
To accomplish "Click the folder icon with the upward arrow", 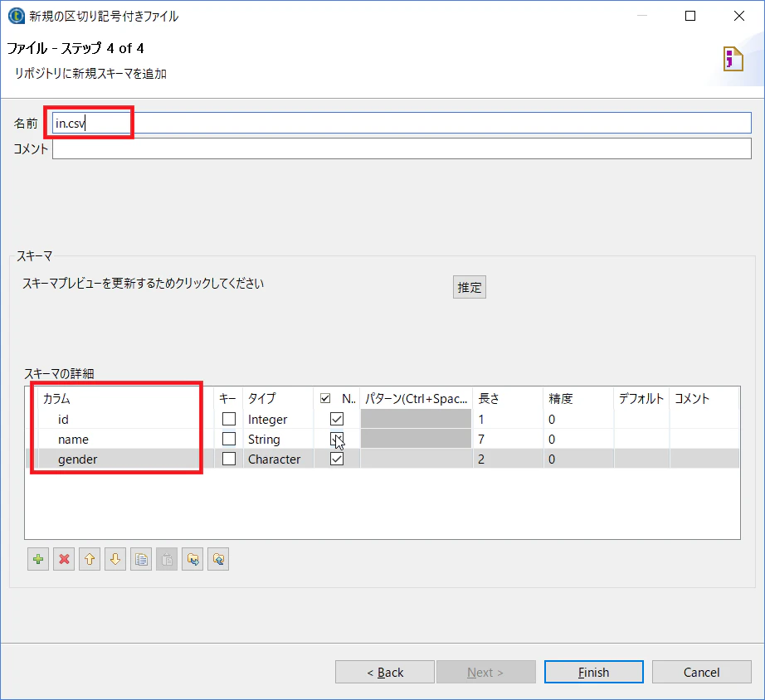I will click(x=218, y=559).
